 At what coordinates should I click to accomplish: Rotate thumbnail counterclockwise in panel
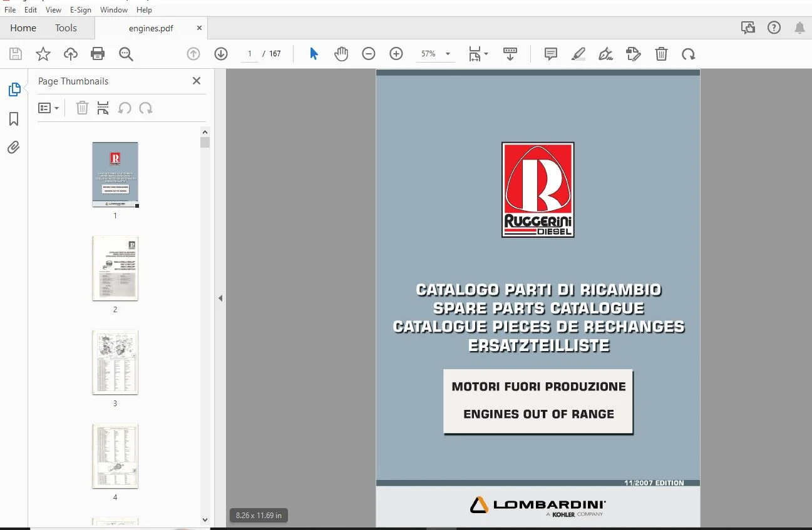click(125, 108)
